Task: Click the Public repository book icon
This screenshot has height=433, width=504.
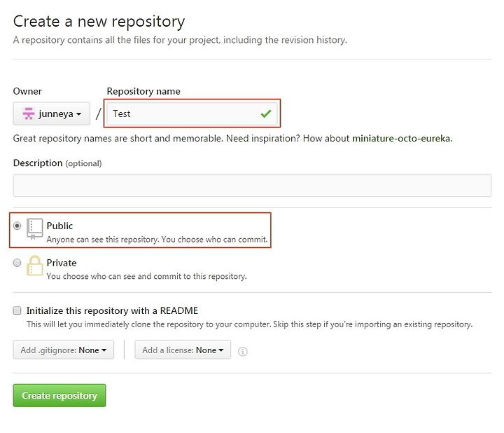Action: 34,228
